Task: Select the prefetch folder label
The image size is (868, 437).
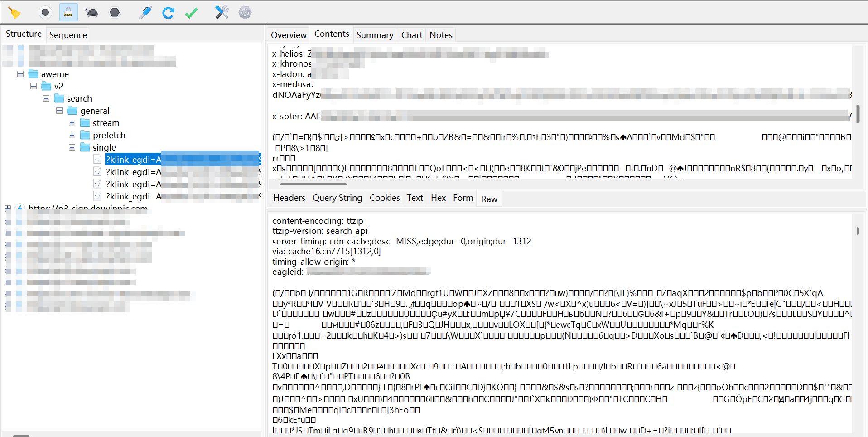Action: tap(109, 135)
